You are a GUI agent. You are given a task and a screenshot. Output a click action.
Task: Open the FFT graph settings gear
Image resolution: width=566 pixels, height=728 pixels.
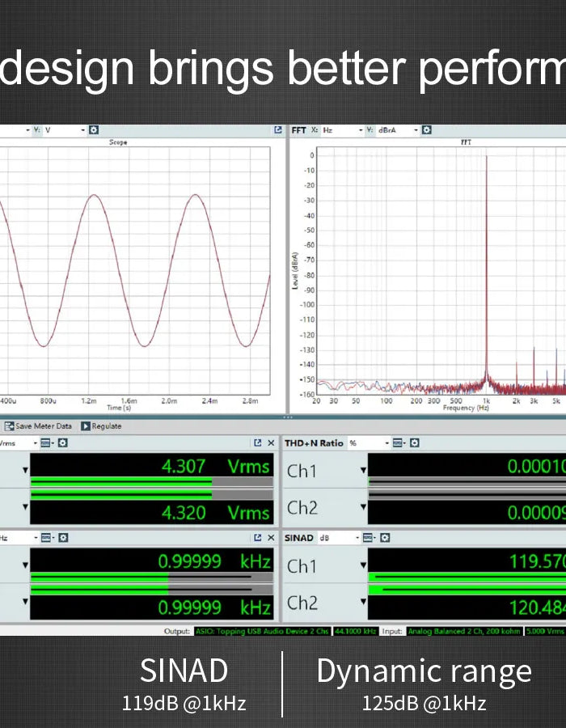point(427,129)
